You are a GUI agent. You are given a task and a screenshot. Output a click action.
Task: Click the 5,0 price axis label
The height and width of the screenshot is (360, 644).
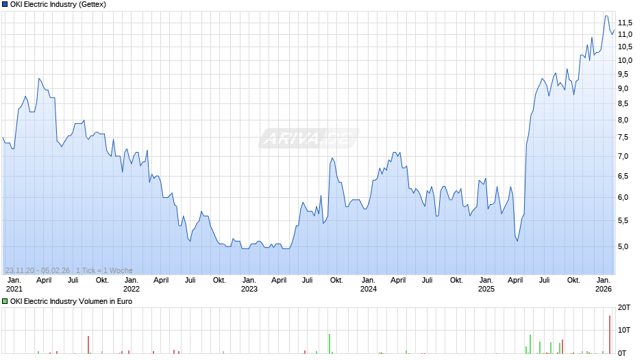point(623,246)
